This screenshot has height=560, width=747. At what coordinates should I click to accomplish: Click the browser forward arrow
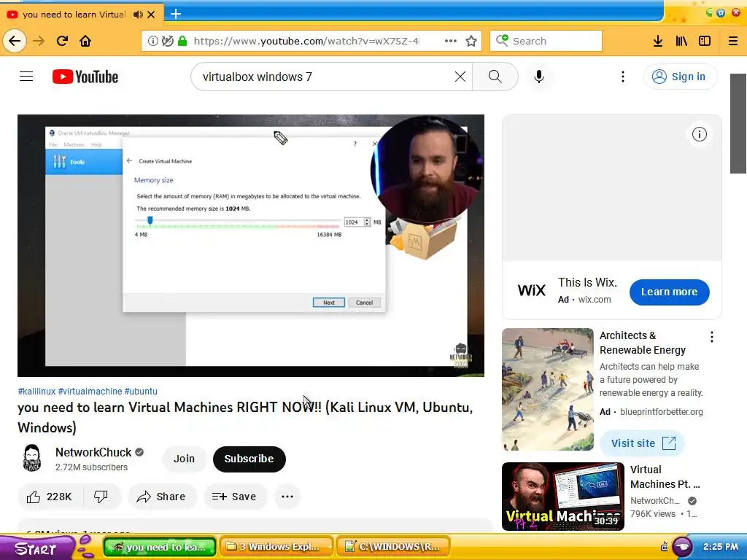coord(39,41)
